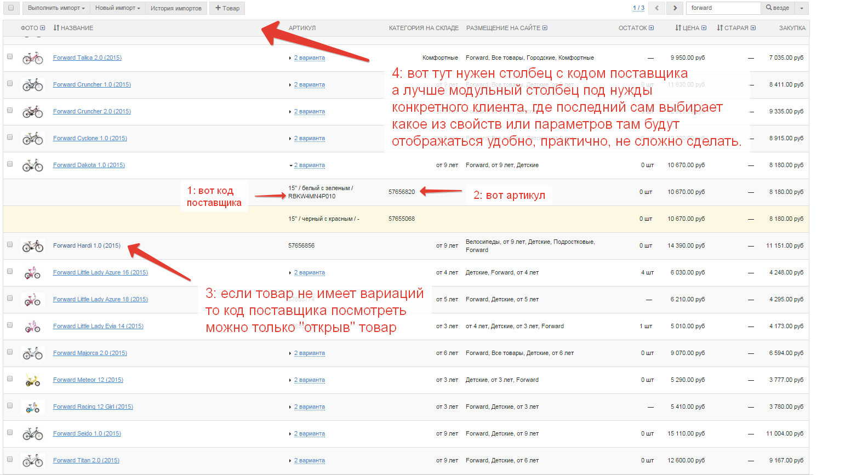This screenshot has width=868, height=475.
Task: Expand 2 варианта for Forward Seido 1.0
Action: tap(309, 434)
